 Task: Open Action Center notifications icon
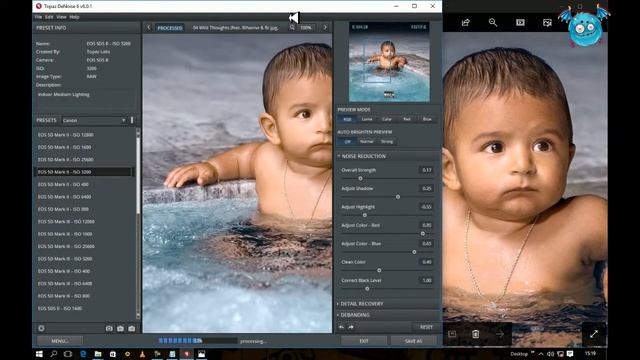(x=570, y=354)
